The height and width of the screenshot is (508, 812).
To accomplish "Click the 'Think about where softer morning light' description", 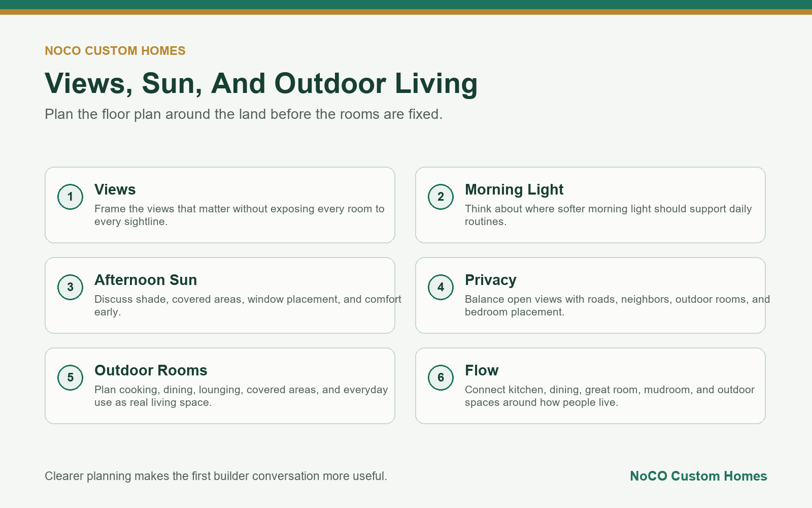I will (x=608, y=215).
